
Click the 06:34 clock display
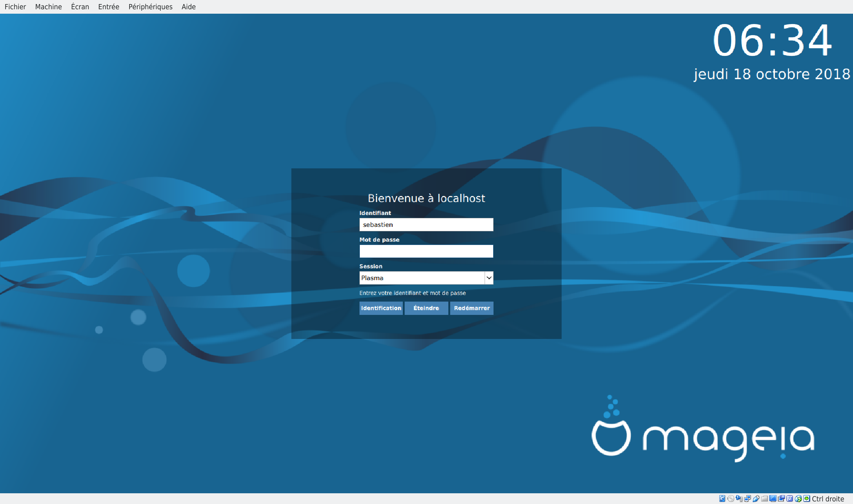773,40
